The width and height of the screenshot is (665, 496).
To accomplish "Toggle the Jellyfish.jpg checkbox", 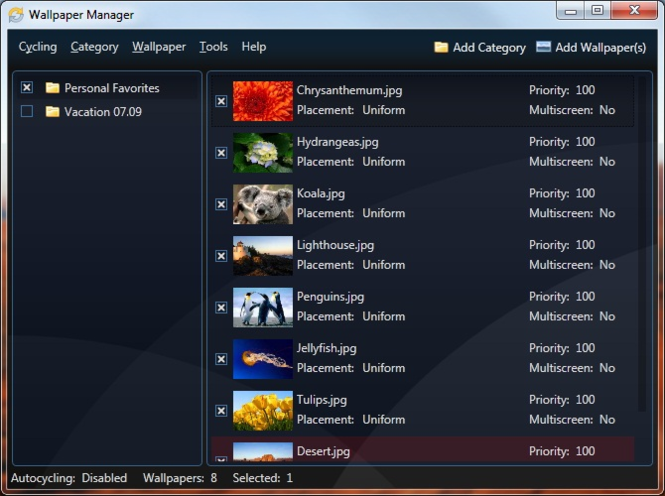I will point(221,359).
